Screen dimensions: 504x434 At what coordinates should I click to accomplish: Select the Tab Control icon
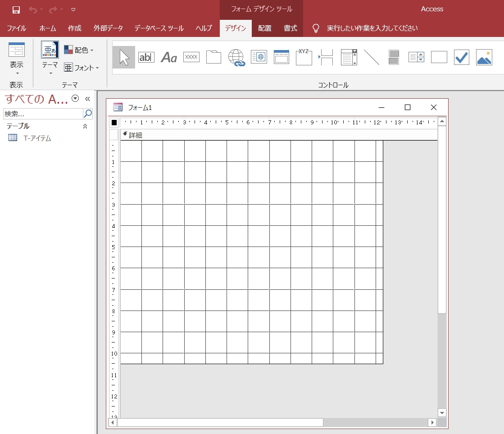pyautogui.click(x=214, y=57)
